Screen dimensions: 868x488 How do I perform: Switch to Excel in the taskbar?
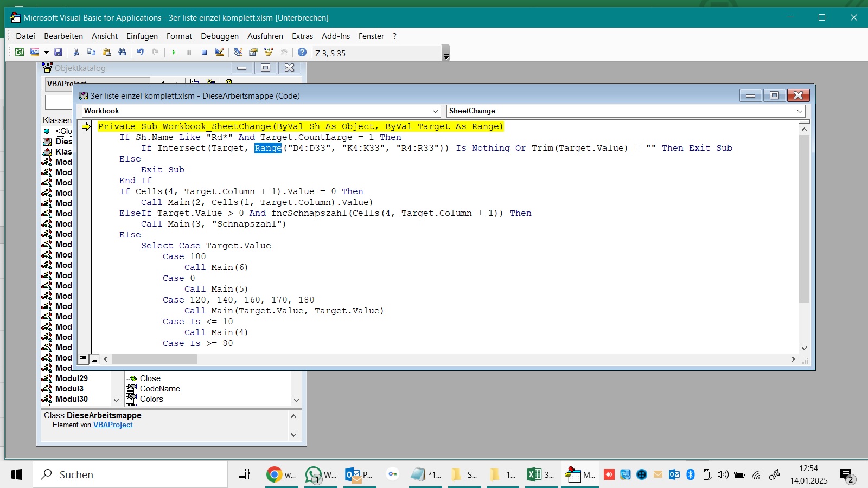pyautogui.click(x=540, y=474)
